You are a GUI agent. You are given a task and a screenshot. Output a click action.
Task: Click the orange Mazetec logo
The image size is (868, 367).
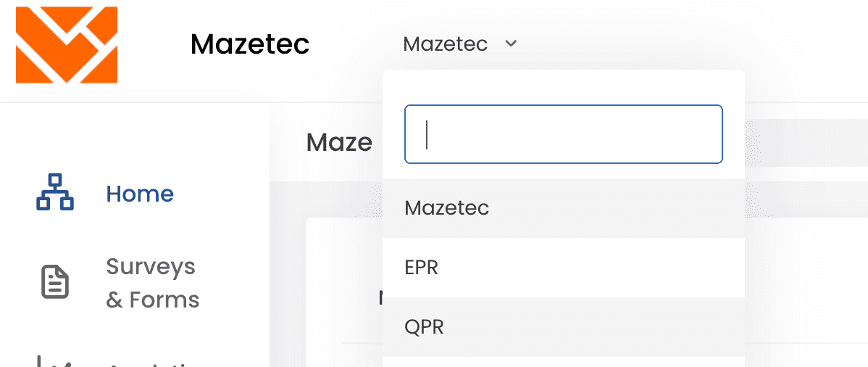(67, 44)
